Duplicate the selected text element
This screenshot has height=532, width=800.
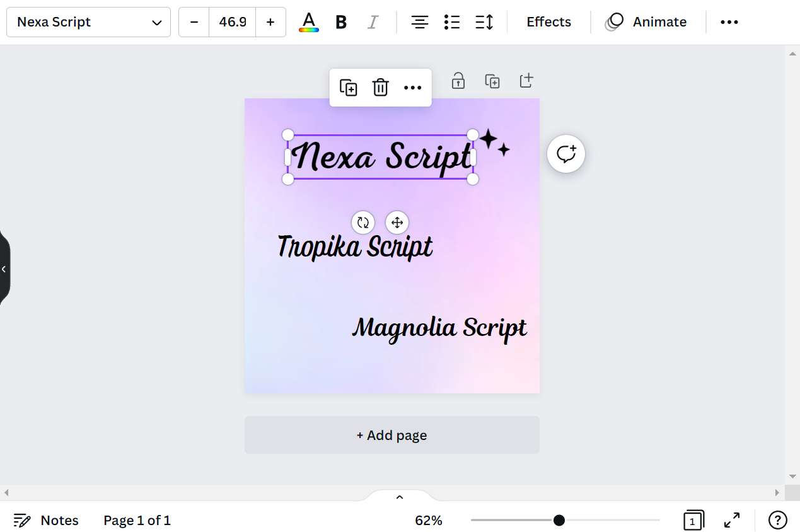[348, 88]
